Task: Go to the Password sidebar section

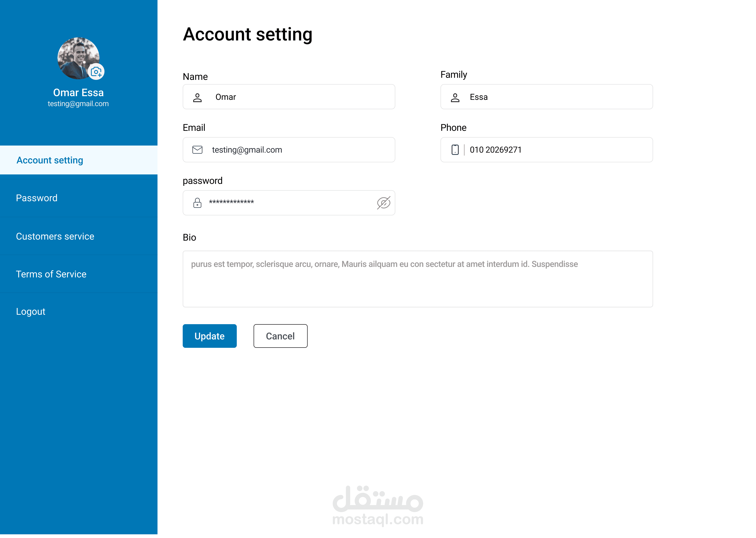Action: 37,198
